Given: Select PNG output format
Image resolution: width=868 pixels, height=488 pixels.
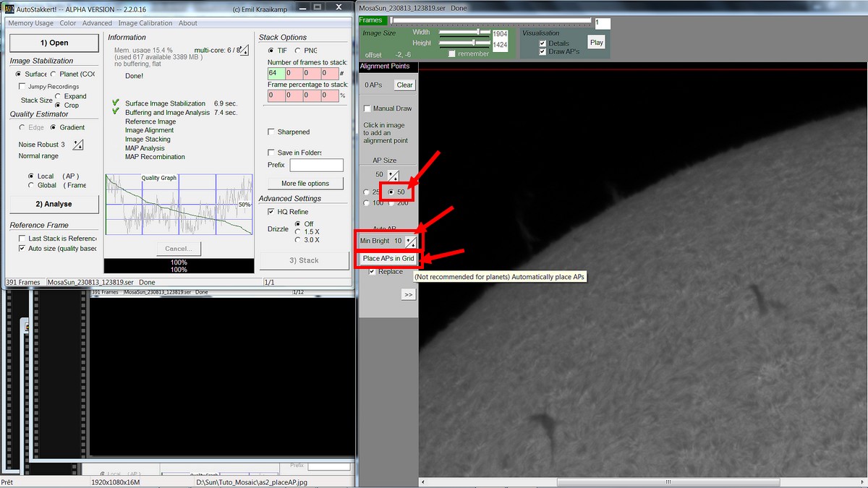Looking at the screenshot, I should 305,51.
